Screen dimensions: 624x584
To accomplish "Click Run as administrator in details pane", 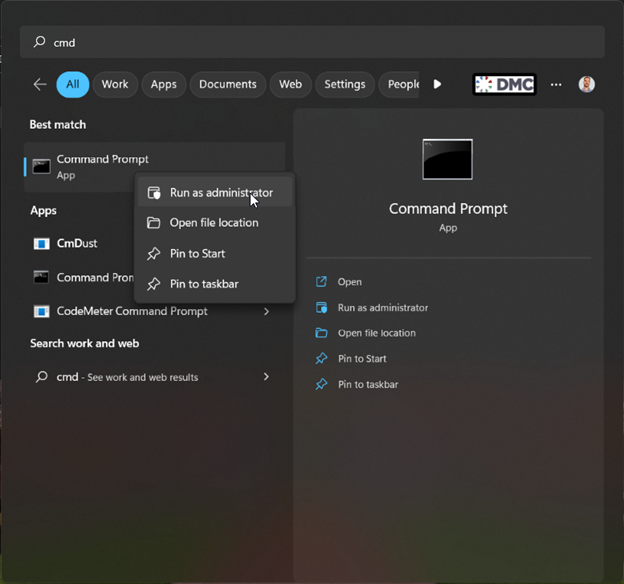I will [383, 308].
